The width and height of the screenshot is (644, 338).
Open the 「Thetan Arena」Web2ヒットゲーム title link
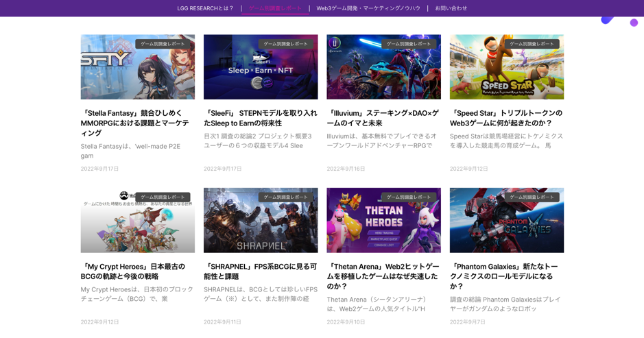pos(383,276)
